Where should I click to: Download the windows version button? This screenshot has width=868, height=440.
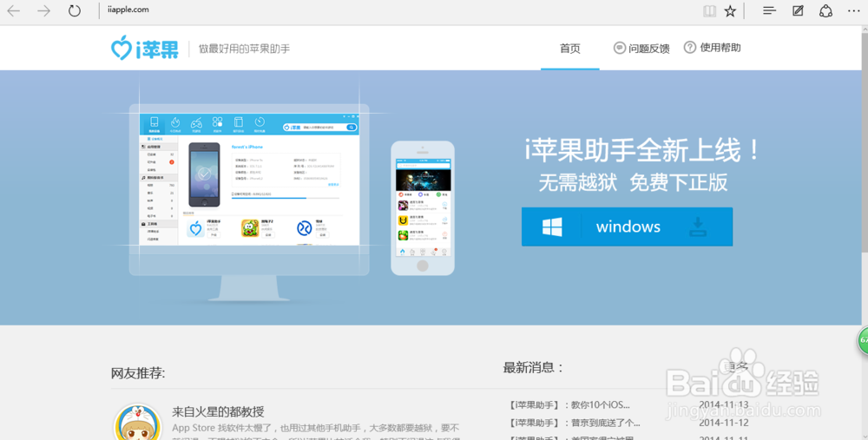click(x=628, y=227)
